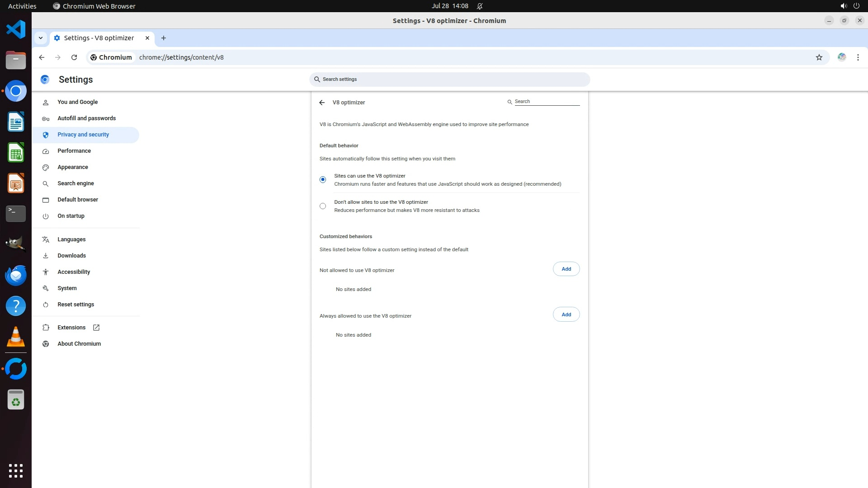Open system volume indicator in top bar
Viewport: 868px width, 488px height.
point(843,6)
